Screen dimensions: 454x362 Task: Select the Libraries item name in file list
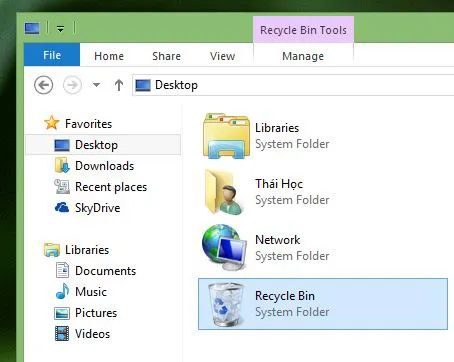[277, 128]
